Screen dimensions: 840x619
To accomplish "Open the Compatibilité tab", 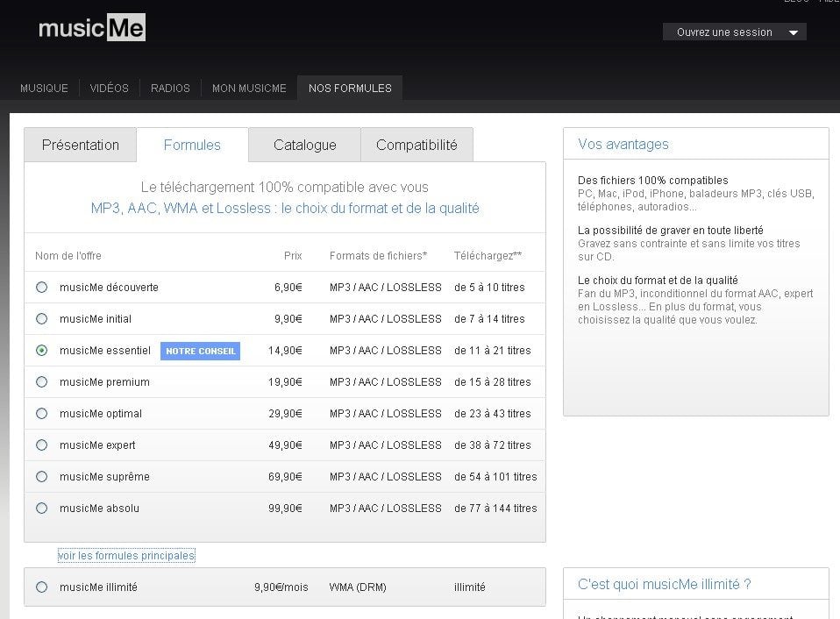I will tap(416, 146).
